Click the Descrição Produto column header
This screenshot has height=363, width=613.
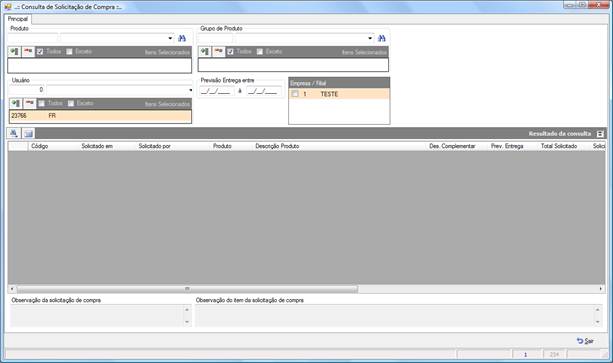tap(277, 146)
